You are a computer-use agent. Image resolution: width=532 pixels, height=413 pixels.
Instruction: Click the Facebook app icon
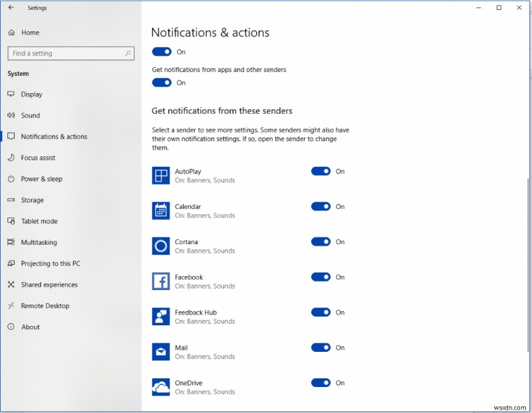click(160, 281)
